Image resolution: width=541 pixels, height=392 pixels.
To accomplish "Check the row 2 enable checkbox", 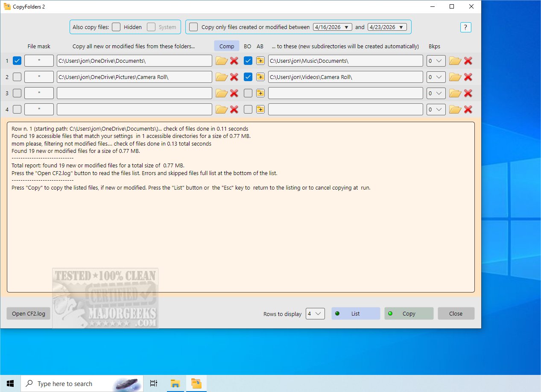I will click(17, 77).
